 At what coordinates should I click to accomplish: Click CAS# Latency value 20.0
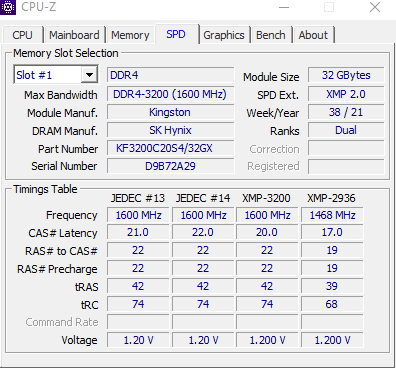(x=267, y=232)
